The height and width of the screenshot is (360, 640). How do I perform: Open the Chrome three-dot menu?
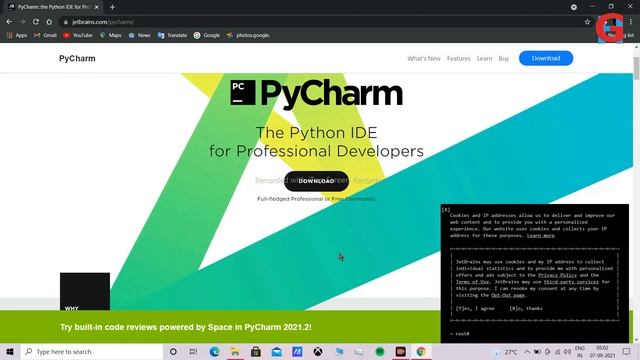(631, 22)
